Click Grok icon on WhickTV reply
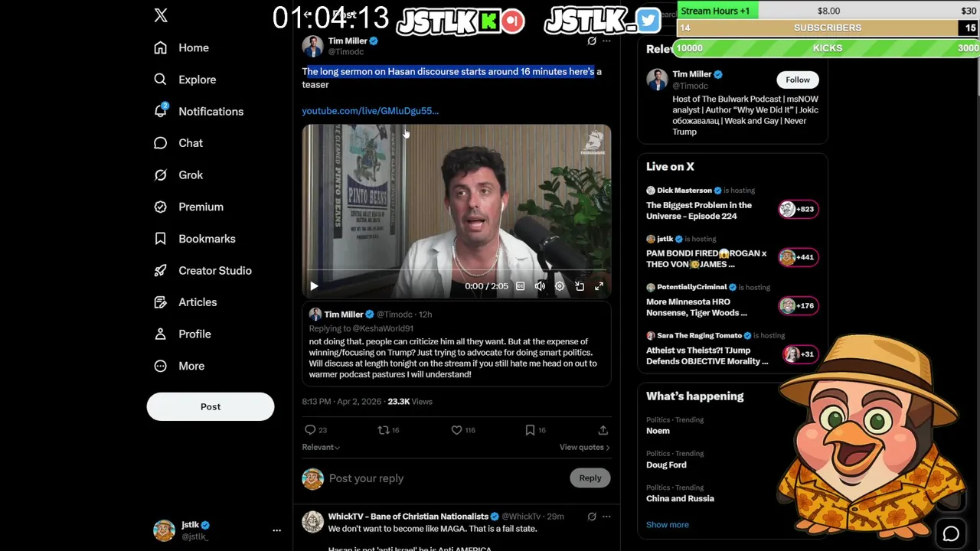 point(592,517)
